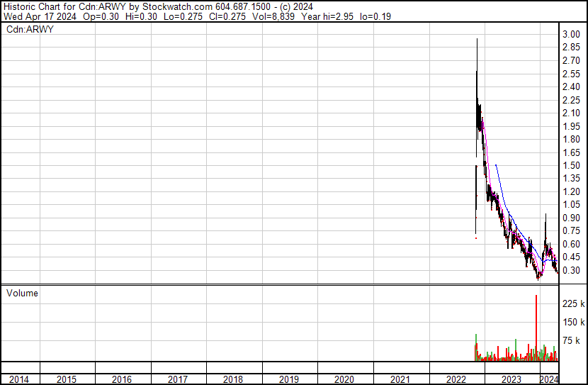The image size is (588, 385).
Task: Click the 150 k volume axis label
Action: (572, 323)
